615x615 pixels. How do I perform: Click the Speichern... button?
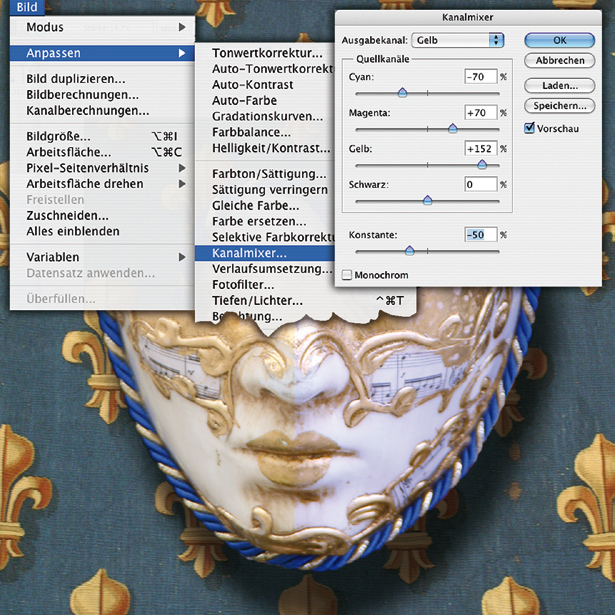(x=559, y=106)
